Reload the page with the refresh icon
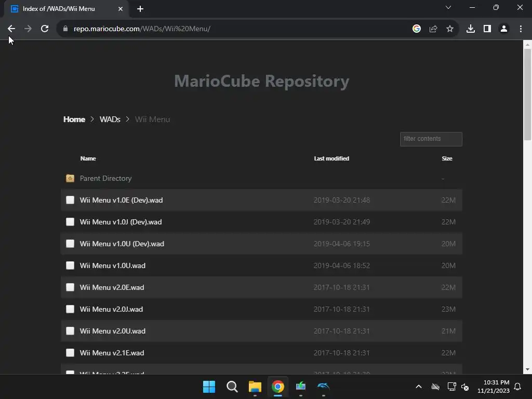 tap(45, 29)
